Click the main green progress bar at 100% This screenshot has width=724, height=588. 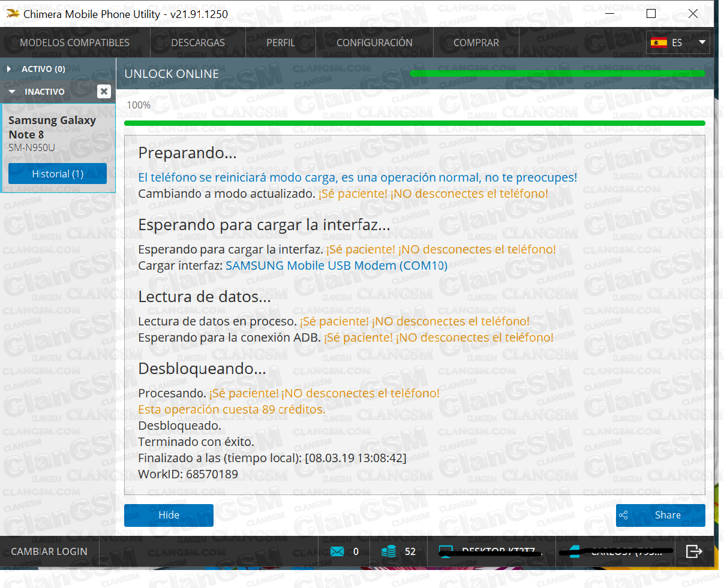tap(414, 123)
